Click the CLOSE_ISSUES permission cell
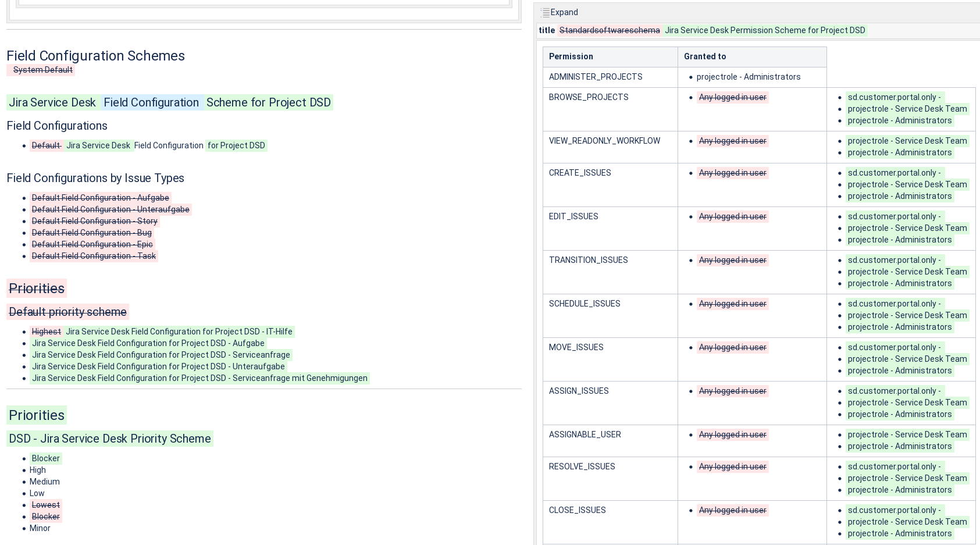The width and height of the screenshot is (980, 545). coord(610,522)
